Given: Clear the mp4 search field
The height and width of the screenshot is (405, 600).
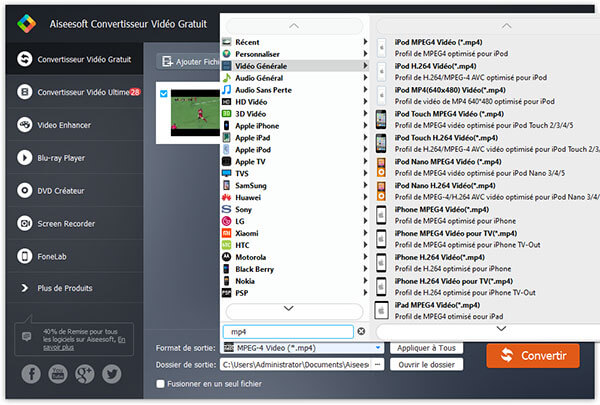Looking at the screenshot, I should click(361, 331).
